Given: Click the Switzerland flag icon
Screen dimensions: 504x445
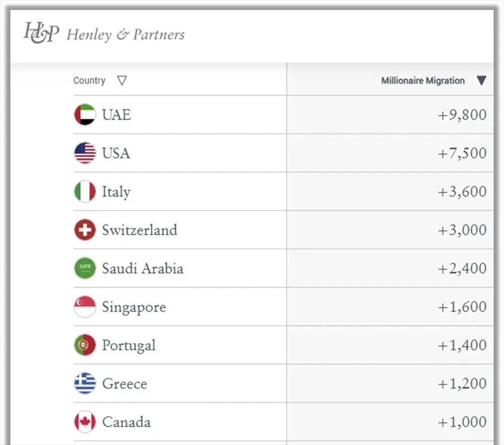Looking at the screenshot, I should click(85, 230).
